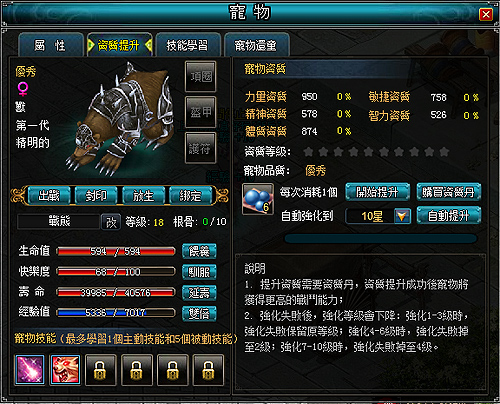Open the 護符 amulet equipment slot

pyautogui.click(x=201, y=148)
